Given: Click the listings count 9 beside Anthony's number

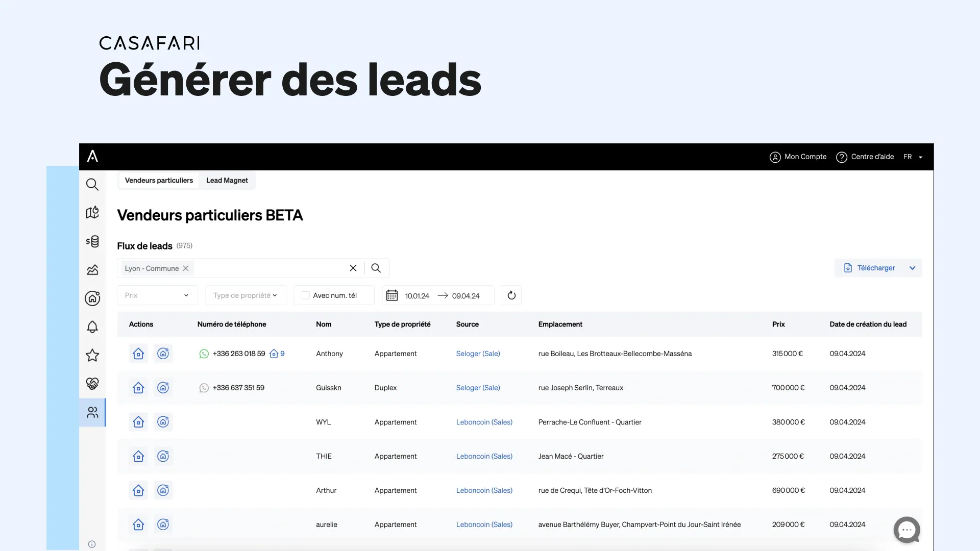Looking at the screenshot, I should coord(277,354).
